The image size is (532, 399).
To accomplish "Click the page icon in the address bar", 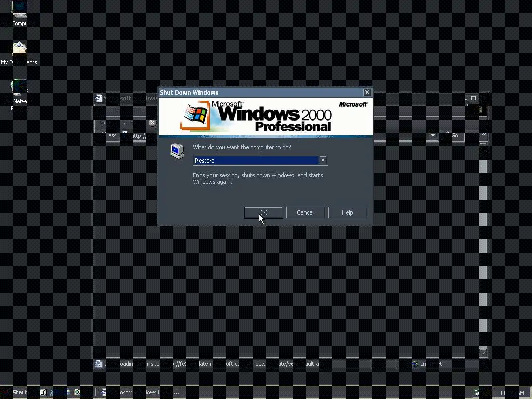I will [x=125, y=135].
